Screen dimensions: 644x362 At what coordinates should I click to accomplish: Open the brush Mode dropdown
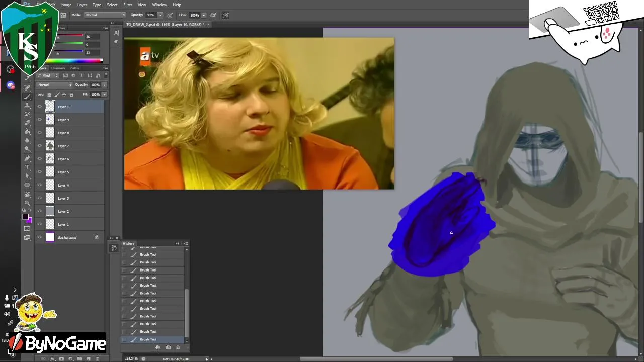[x=105, y=15]
